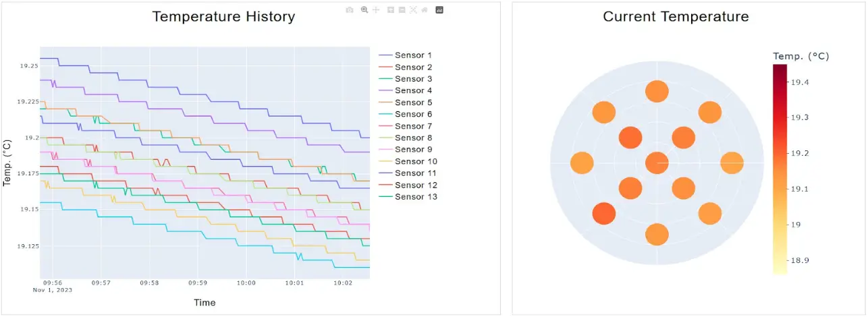Download plot as PNG camera icon

[x=349, y=10]
